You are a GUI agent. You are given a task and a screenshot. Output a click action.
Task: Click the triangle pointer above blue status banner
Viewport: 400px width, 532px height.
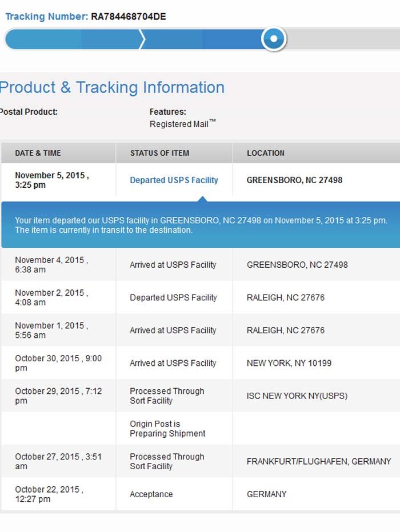[x=201, y=199]
